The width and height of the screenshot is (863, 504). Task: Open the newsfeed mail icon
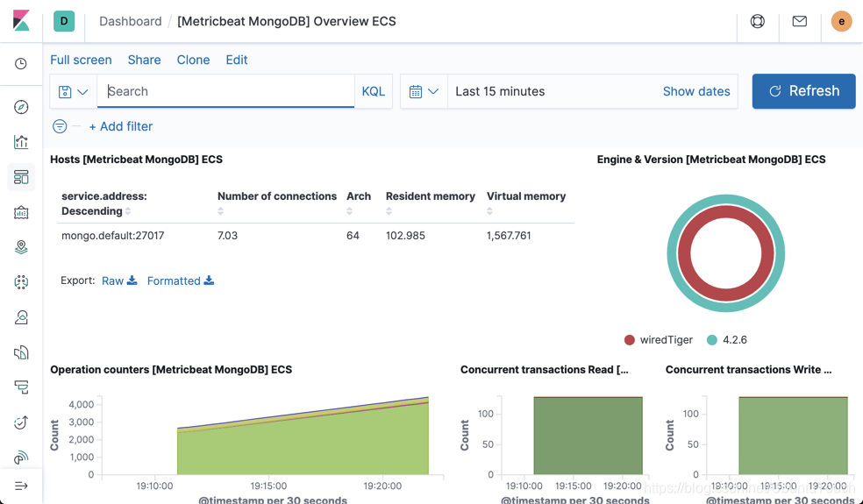coord(799,21)
